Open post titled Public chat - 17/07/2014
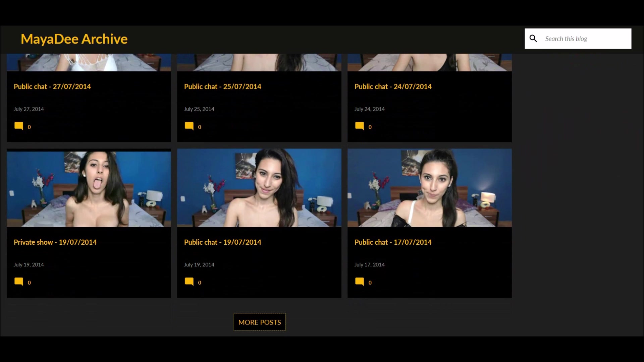Screen dimensions: 644x362 (x=393, y=242)
